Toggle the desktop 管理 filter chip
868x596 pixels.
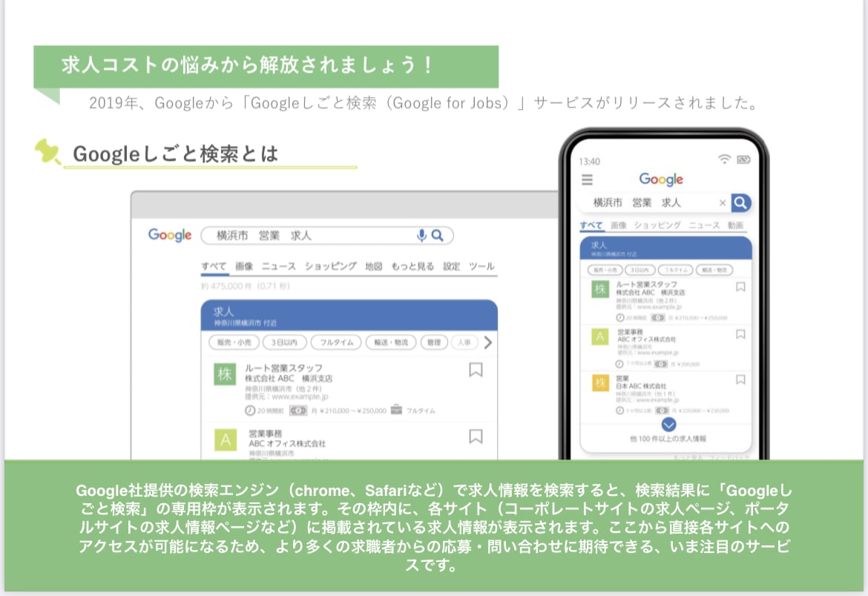434,342
